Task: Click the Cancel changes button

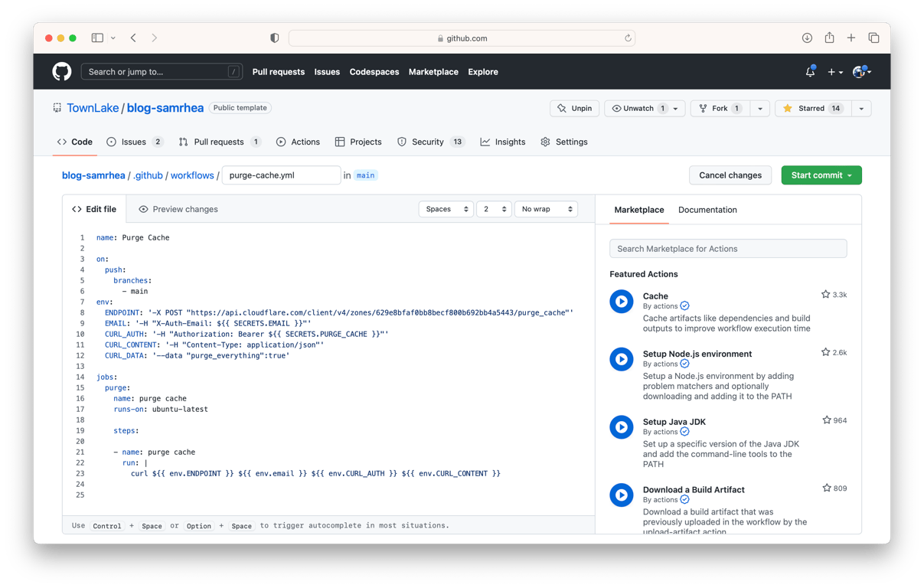Action: 730,175
